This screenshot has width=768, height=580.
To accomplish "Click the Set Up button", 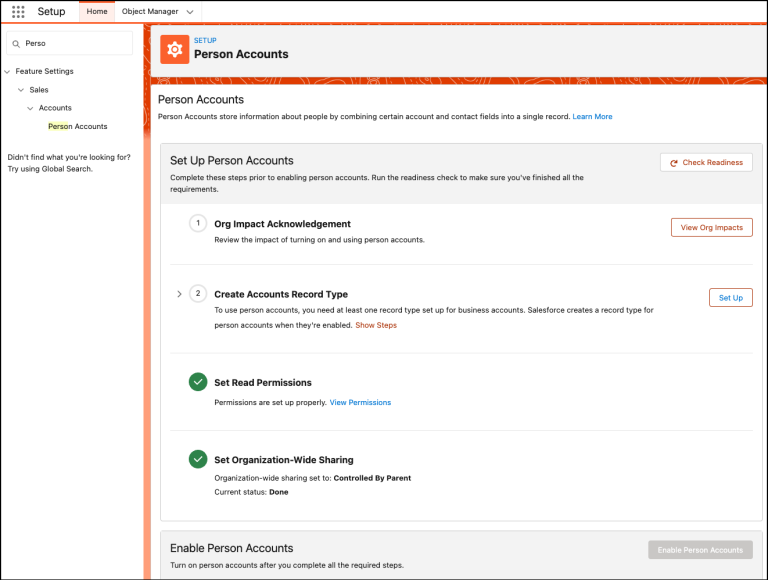I will [731, 297].
